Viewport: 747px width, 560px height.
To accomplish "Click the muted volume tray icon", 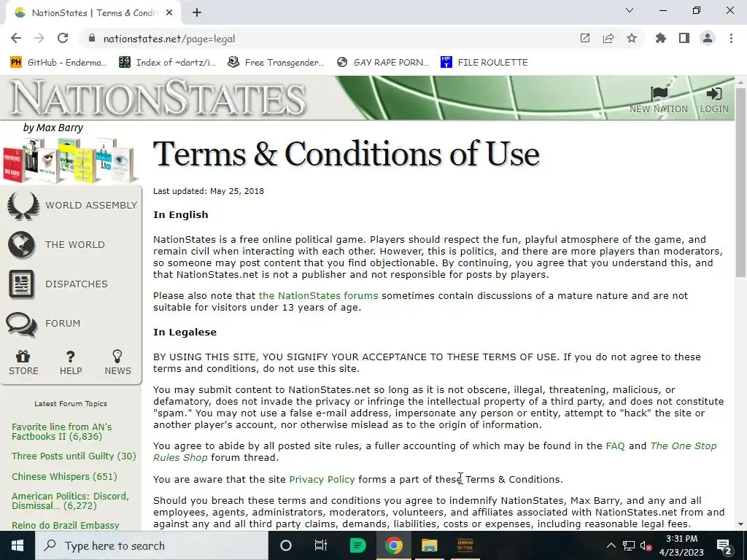I will tap(646, 545).
